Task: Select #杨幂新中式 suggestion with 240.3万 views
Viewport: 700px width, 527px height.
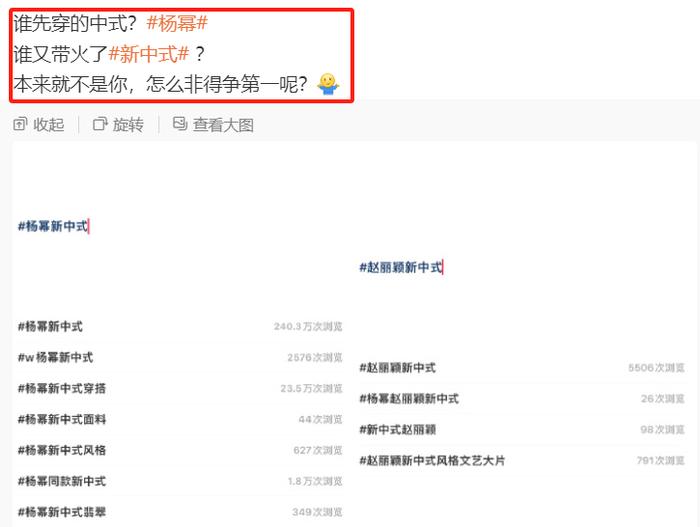Action: coord(180,326)
